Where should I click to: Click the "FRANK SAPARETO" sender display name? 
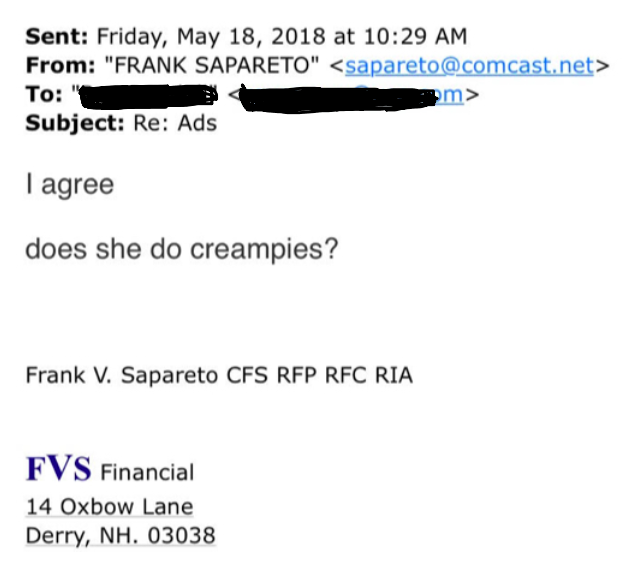(212, 65)
